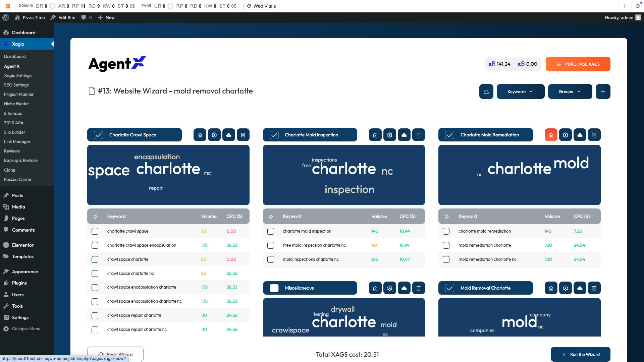Screen dimensions: 644x362
Task: Click home icon for Miscellaneous group
Action: coord(375,288)
